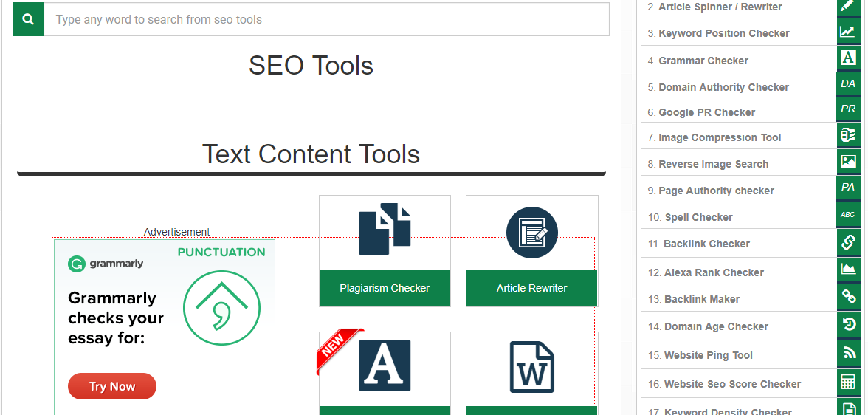Click calculator icon beside Website Seo Score Checker
Image resolution: width=868 pixels, height=415 pixels.
click(x=848, y=383)
